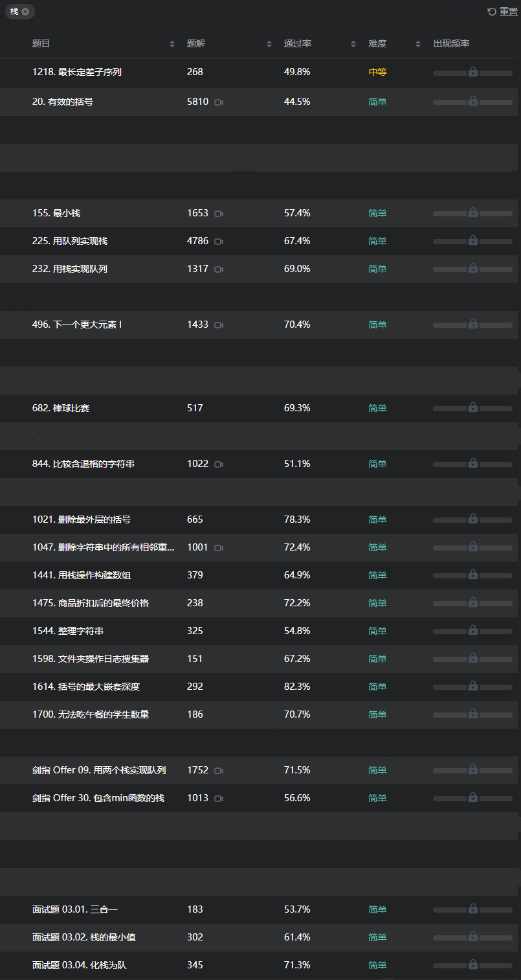The image size is (521, 980).
Task: Click frequency bar of 682. 棒球比赛
Action: click(x=472, y=407)
